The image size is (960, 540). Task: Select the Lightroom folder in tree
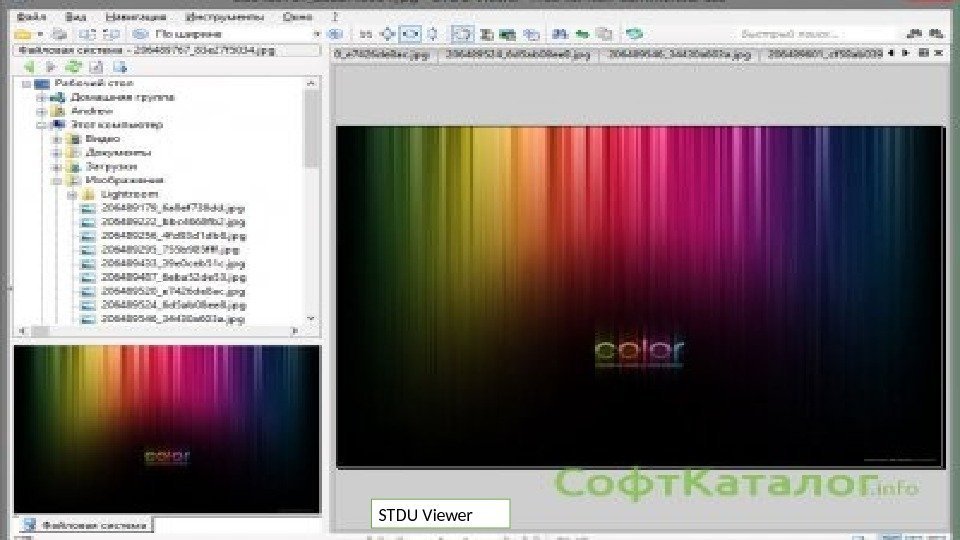coord(129,194)
